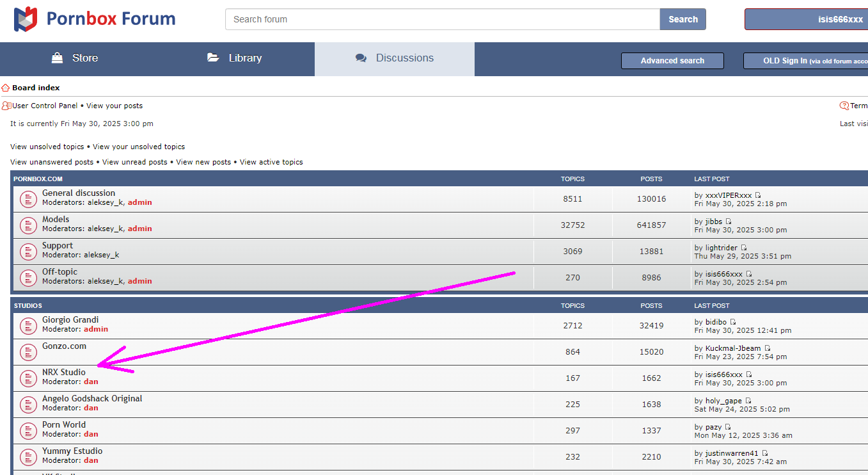Open the Giorgio Grandi forum
868x475 pixels.
(70, 320)
